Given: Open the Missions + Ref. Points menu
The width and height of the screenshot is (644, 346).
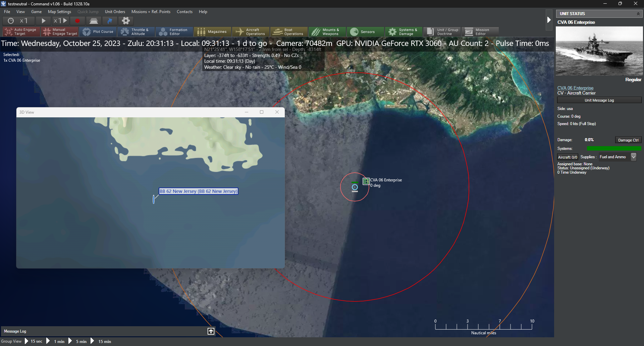Looking at the screenshot, I should pyautogui.click(x=151, y=12).
